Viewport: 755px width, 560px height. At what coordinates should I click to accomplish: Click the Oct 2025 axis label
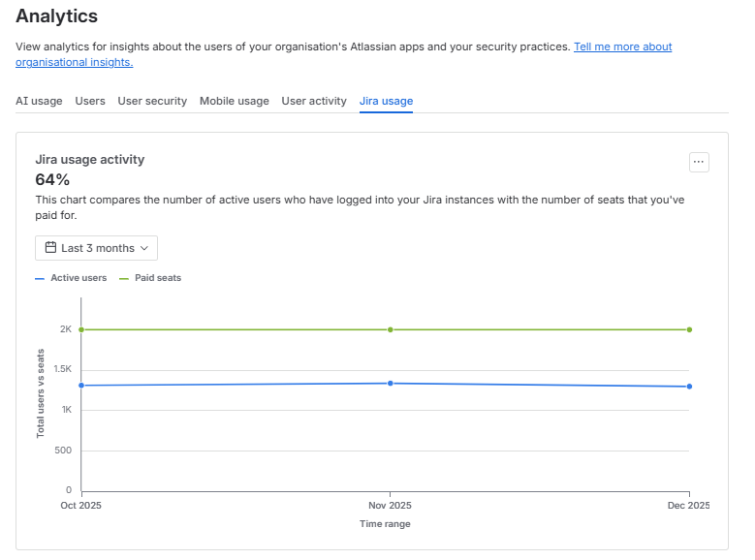tap(80, 505)
